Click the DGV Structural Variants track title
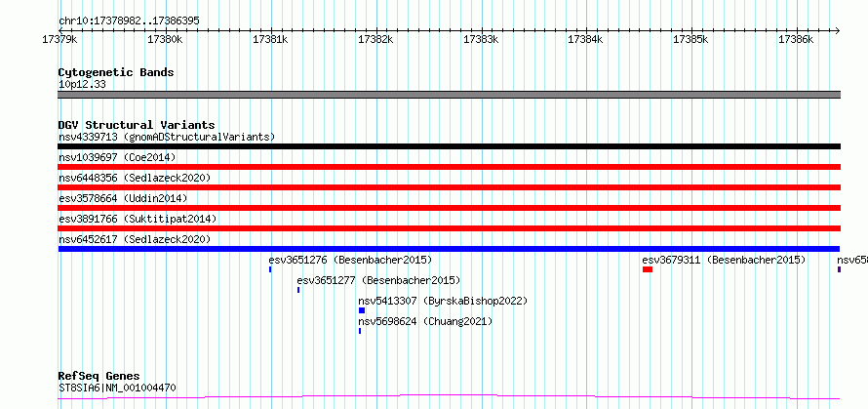868x409 pixels. pyautogui.click(x=137, y=125)
